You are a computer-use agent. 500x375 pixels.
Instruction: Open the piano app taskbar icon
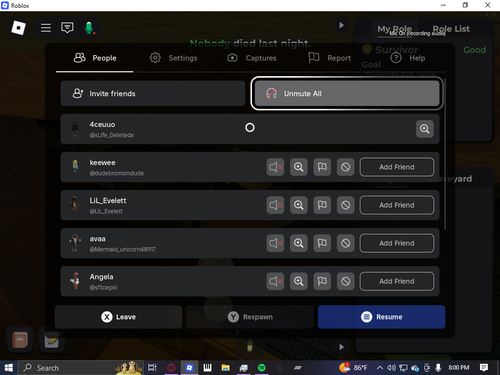(x=207, y=368)
